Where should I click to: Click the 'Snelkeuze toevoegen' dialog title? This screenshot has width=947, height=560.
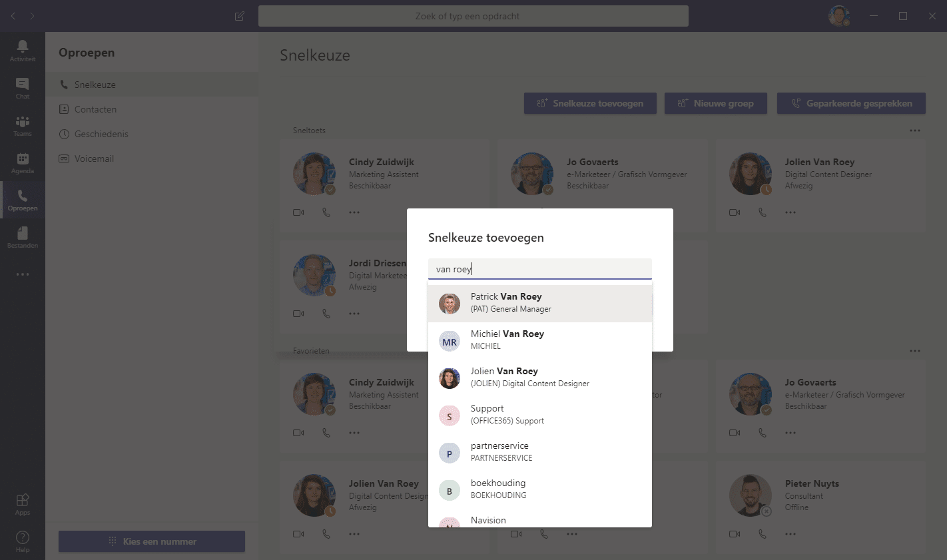(486, 238)
